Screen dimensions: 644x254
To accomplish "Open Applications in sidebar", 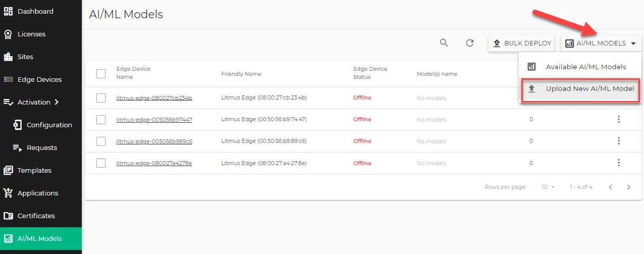I will [x=40, y=193].
